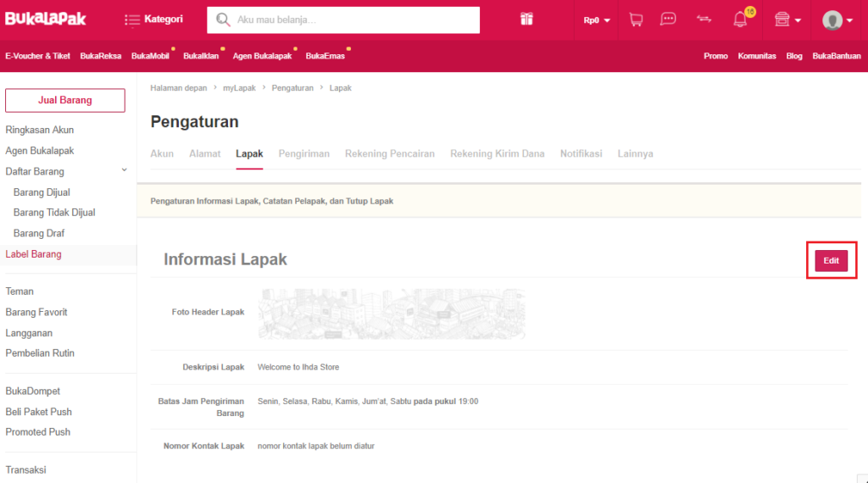Open Pembelian Rutin in sidebar
This screenshot has height=483, width=868.
[x=40, y=353]
